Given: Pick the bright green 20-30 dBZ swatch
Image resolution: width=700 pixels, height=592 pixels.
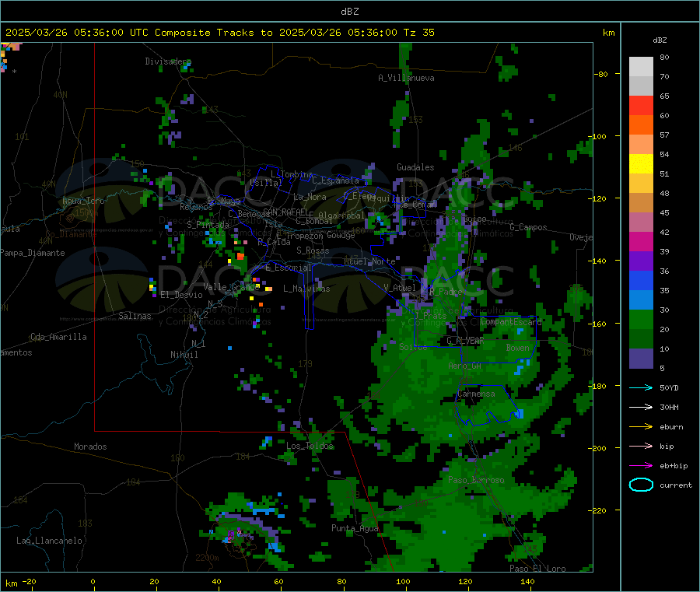Looking at the screenshot, I should pyautogui.click(x=641, y=320).
